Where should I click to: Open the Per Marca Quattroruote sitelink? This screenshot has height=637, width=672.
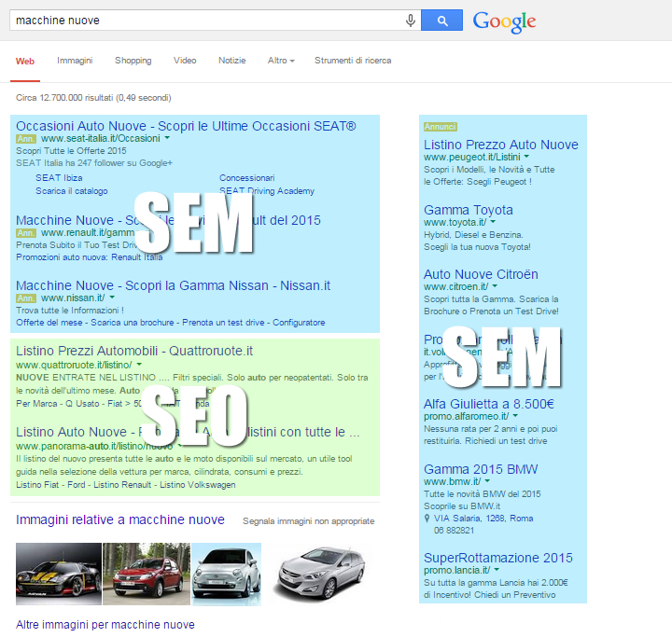click(x=36, y=404)
